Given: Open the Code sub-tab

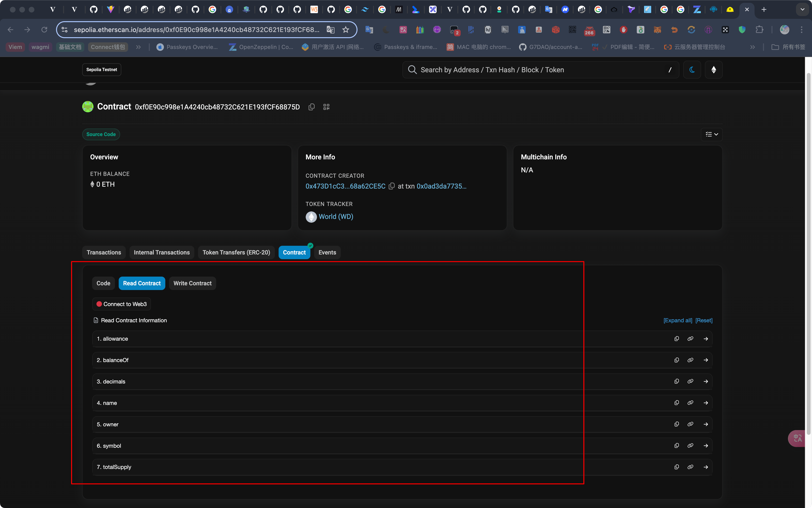Looking at the screenshot, I should [103, 283].
